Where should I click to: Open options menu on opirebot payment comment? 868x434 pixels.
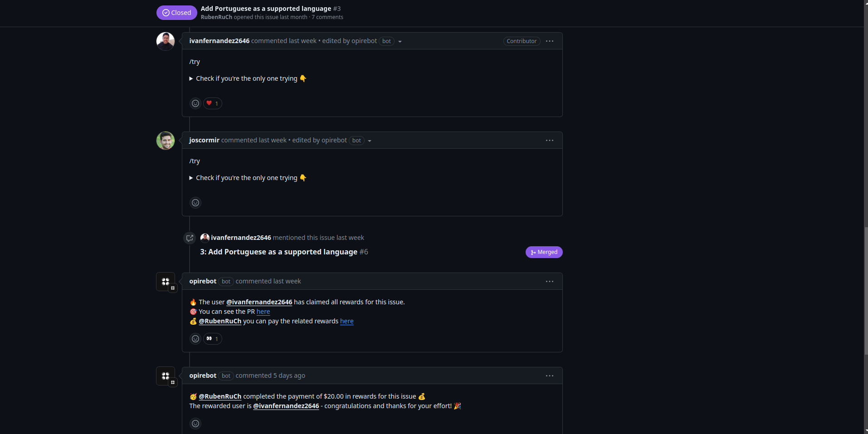(x=550, y=376)
